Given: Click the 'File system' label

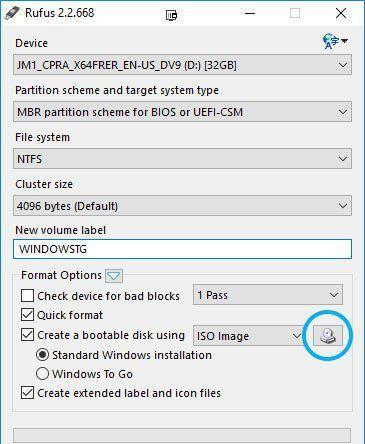Looking at the screenshot, I should pos(43,137).
